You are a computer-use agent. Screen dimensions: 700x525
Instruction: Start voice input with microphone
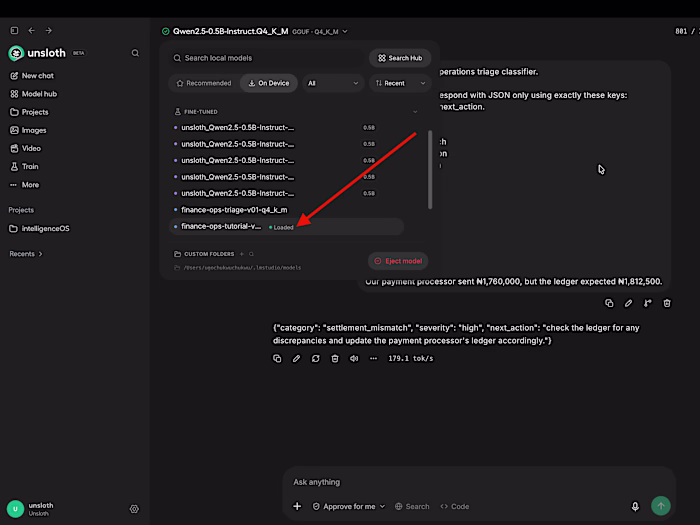pos(635,506)
